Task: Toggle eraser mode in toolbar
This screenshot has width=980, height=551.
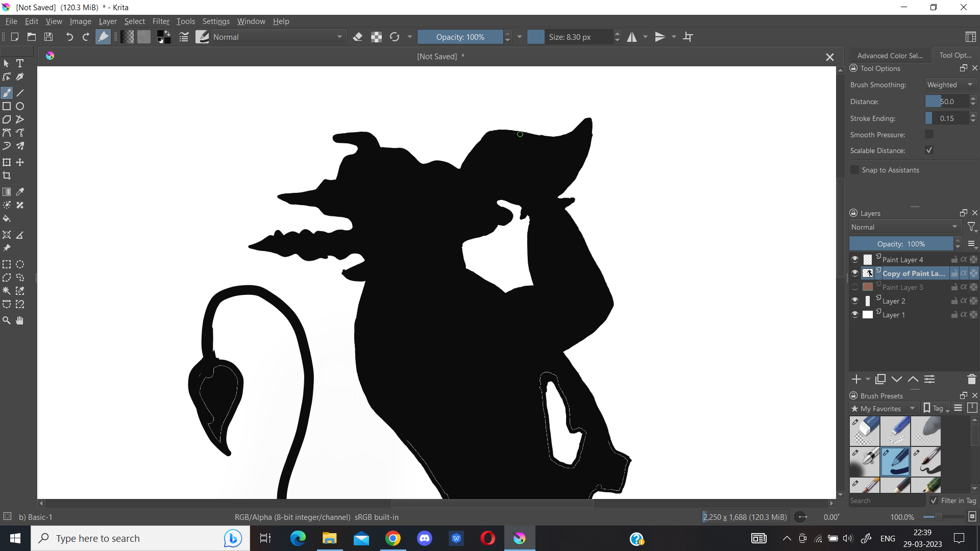Action: tap(358, 37)
